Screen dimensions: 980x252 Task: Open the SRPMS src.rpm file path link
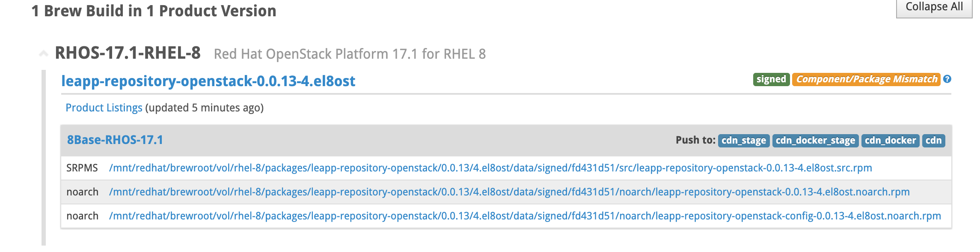(490, 168)
